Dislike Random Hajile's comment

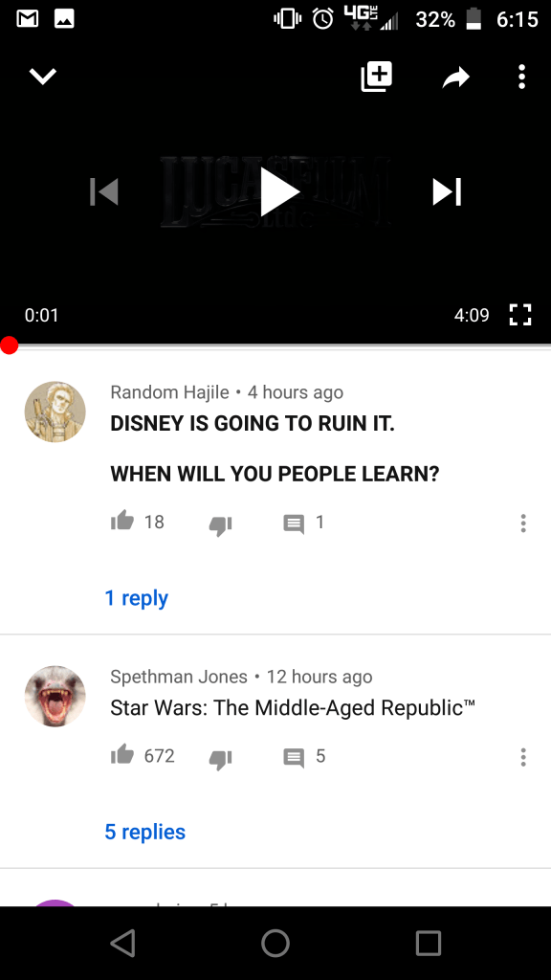coord(220,525)
